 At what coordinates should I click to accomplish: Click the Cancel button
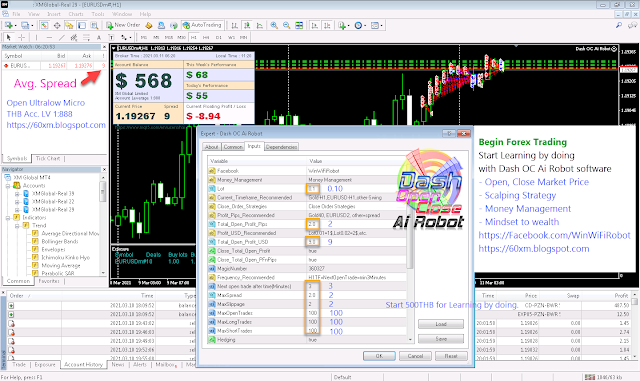click(415, 356)
